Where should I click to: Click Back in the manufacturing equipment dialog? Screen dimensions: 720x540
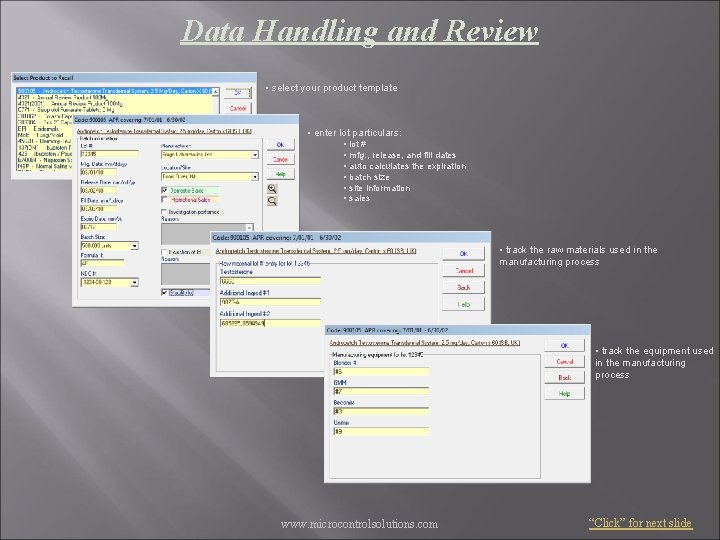pyautogui.click(x=565, y=377)
